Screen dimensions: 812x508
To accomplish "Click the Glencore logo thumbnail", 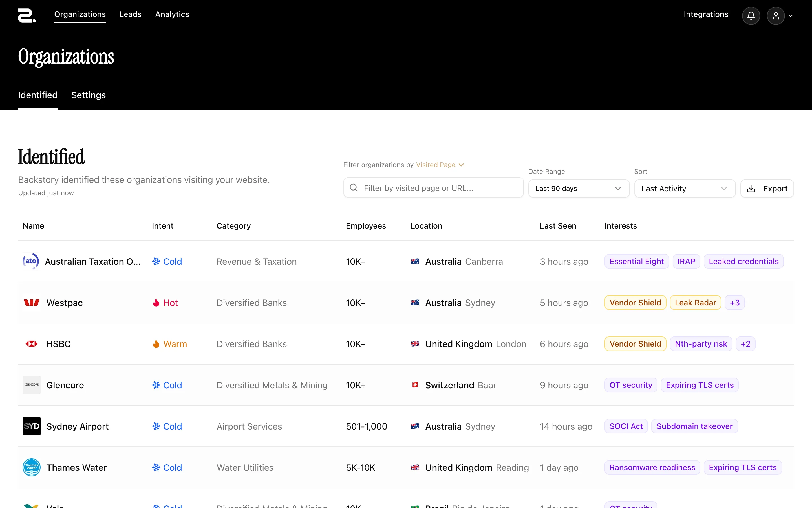I will (x=32, y=385).
